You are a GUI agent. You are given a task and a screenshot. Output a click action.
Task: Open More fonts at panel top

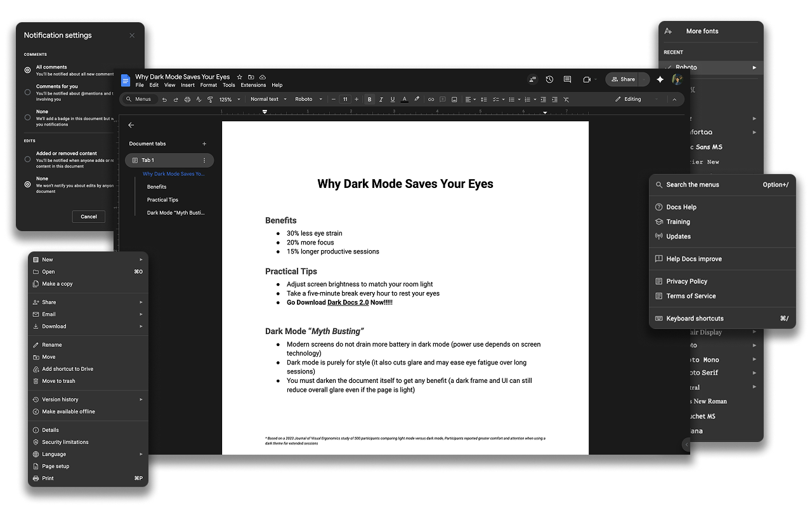[702, 30]
